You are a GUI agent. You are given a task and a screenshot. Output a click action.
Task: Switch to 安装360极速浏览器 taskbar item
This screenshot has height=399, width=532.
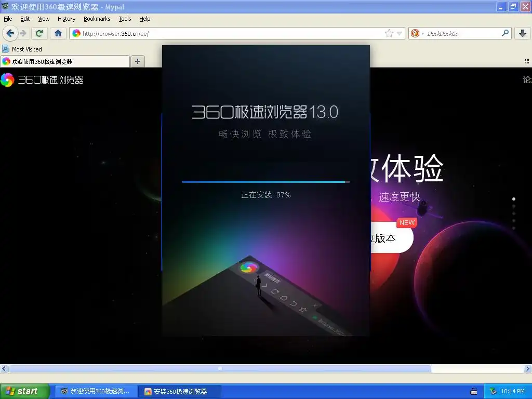[180, 391]
